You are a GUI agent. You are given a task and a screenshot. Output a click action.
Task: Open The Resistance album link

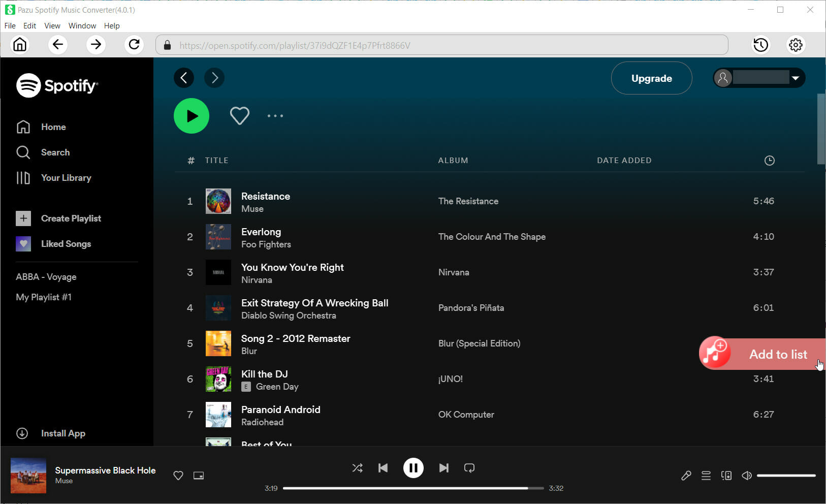pyautogui.click(x=468, y=201)
